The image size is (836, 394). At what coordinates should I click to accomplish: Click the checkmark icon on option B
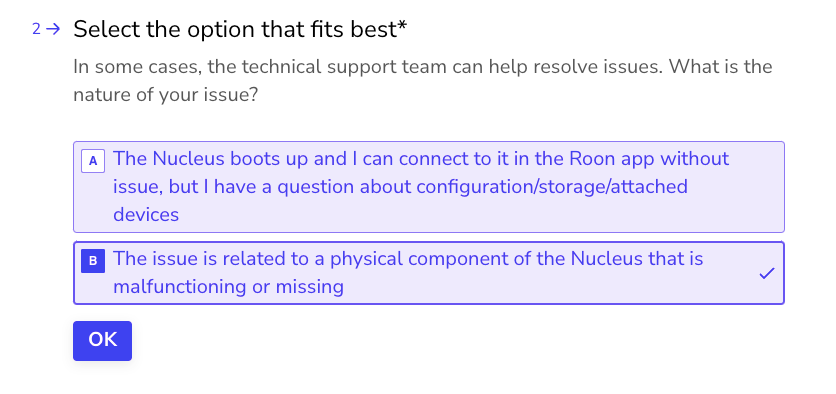point(767,274)
